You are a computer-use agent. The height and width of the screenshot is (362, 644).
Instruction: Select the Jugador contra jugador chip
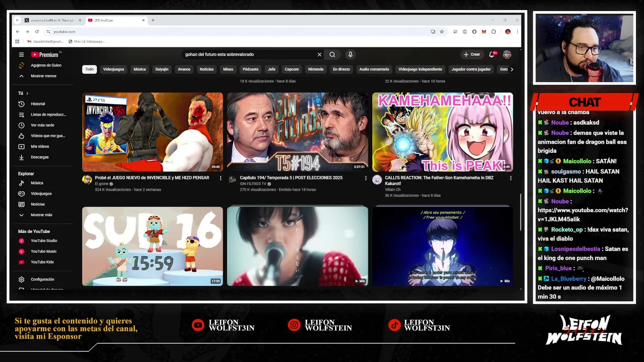tap(471, 69)
